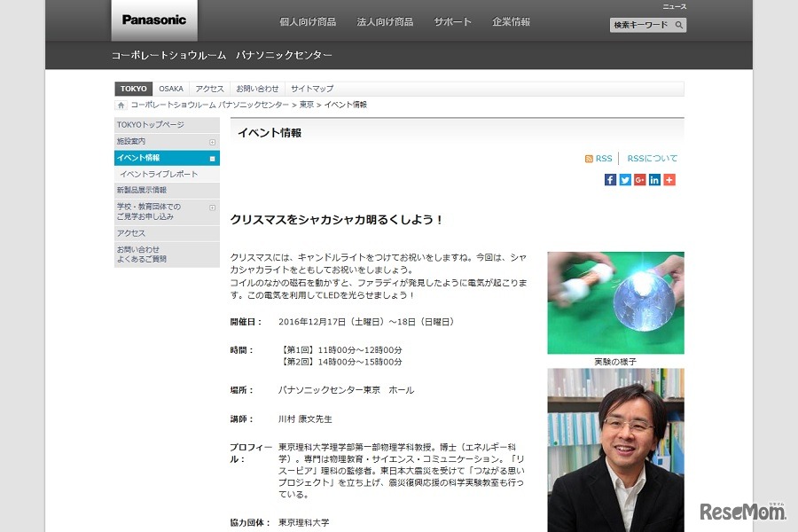This screenshot has width=798, height=532.
Task: Open コーポレートショウルーム パナソニックセンター breadcrumb
Action: coord(209,105)
